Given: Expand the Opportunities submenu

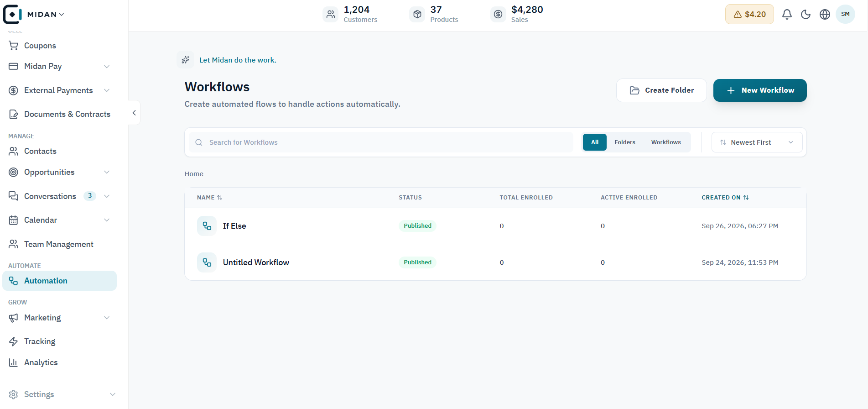Looking at the screenshot, I should [107, 172].
